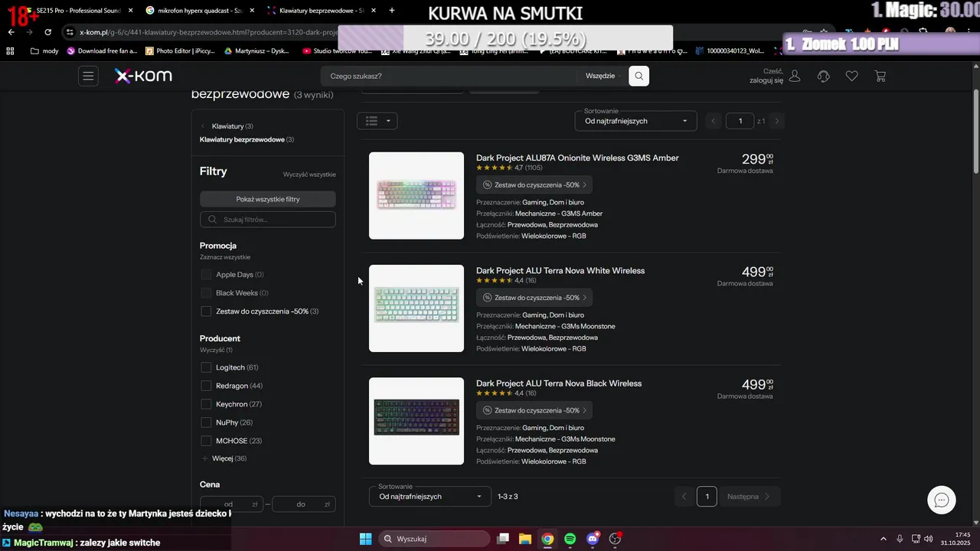Show hidden system tray icons
This screenshot has width=980, height=551.
point(883,539)
